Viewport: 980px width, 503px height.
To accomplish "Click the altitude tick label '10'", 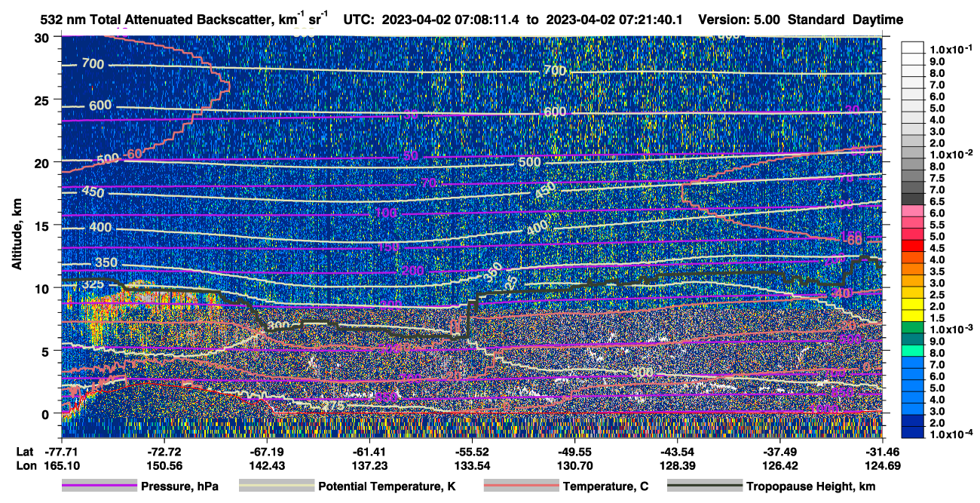I will (44, 287).
